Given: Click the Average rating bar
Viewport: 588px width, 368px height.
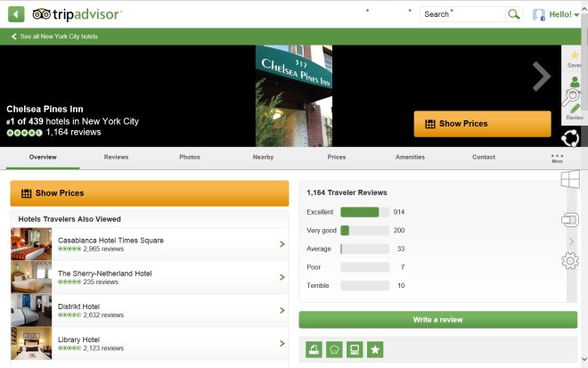Looking at the screenshot, I should tap(364, 249).
